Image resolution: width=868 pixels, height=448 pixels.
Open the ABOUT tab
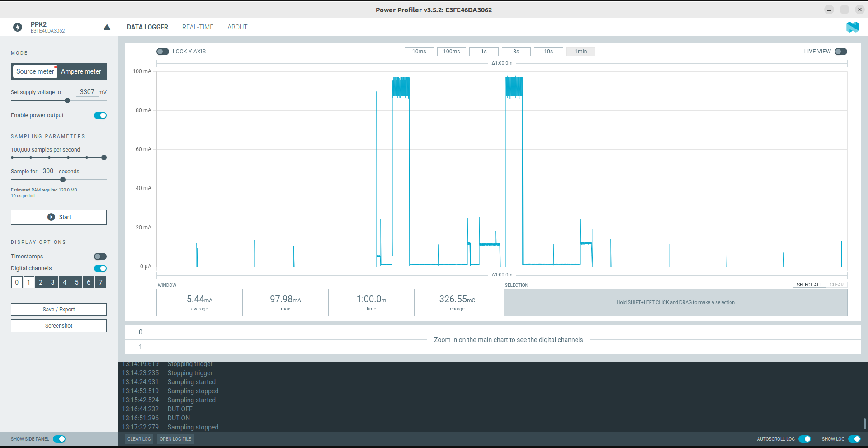click(237, 27)
